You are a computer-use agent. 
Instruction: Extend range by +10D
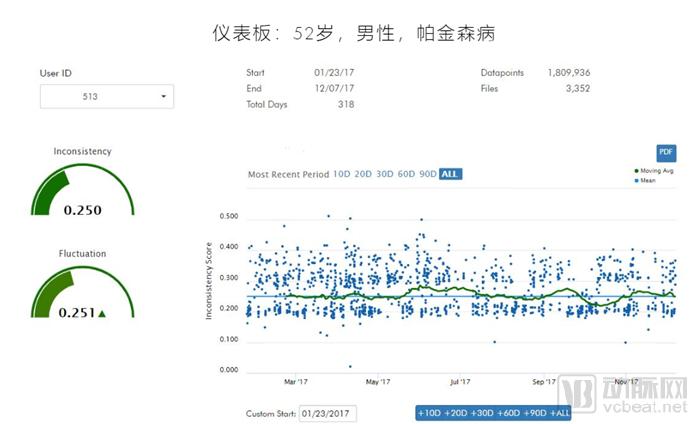(x=429, y=413)
